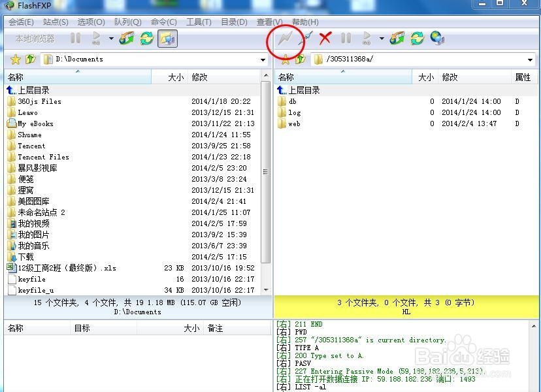Sort local files by 名称 column header
Viewport: 541px width, 392px height.
tap(78, 77)
